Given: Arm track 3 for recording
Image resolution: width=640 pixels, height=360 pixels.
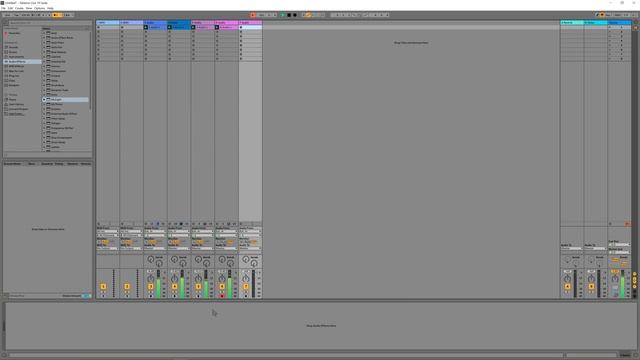Looking at the screenshot, I should click(x=151, y=296).
